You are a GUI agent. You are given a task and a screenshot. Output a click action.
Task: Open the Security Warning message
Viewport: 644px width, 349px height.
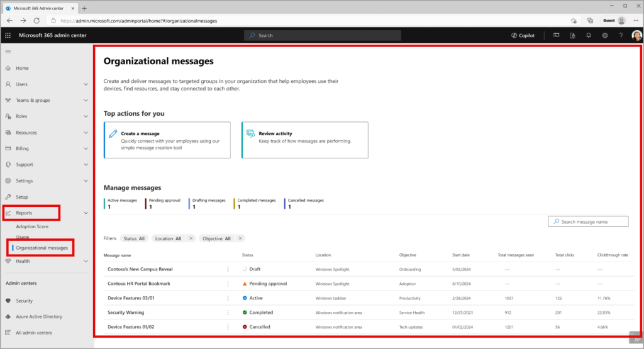[x=126, y=313]
